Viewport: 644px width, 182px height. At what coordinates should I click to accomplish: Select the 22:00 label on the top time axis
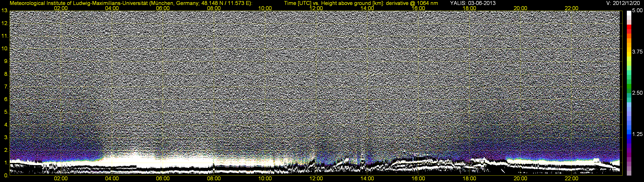click(x=572, y=8)
